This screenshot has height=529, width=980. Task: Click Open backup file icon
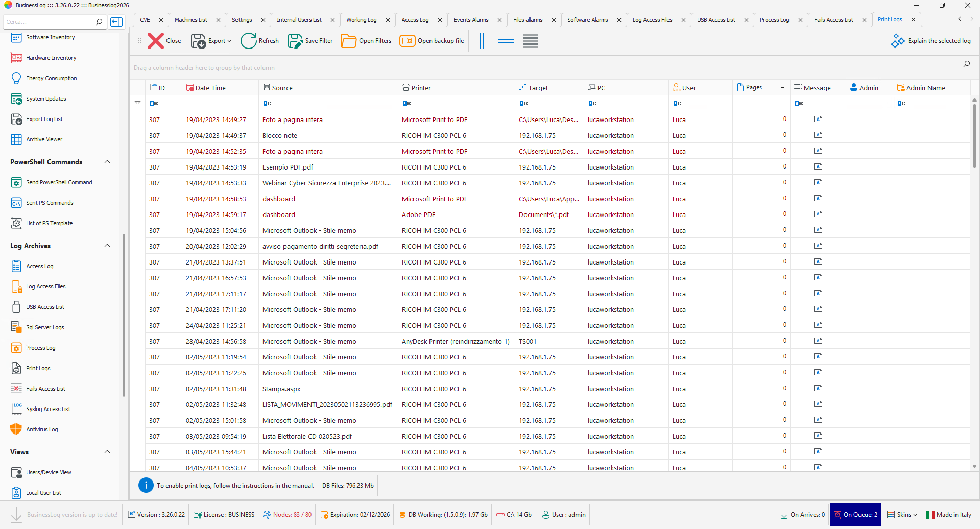coord(407,41)
